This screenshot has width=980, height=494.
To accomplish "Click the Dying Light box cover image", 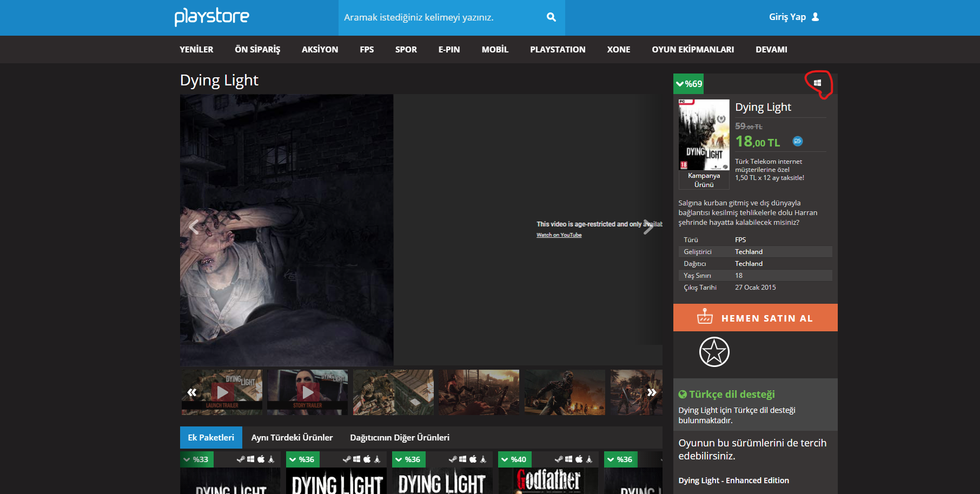I will point(704,135).
